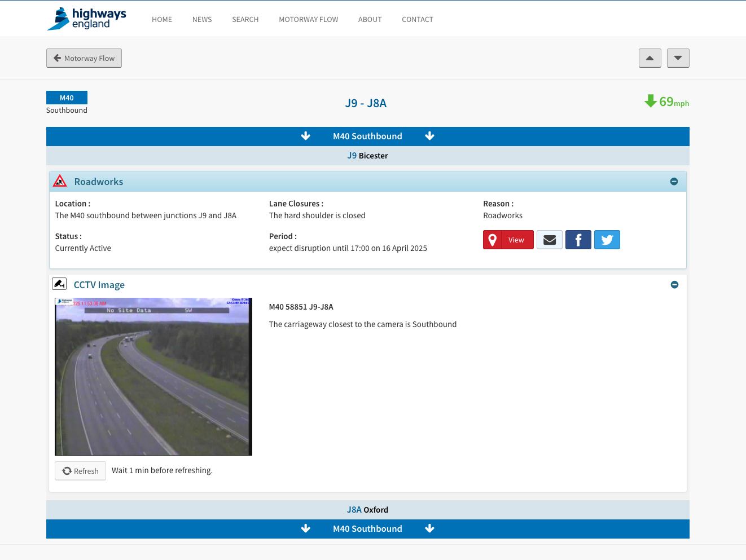Screen dimensions: 746x560
Task: Click the roadworks Location description text
Action: coord(146,215)
